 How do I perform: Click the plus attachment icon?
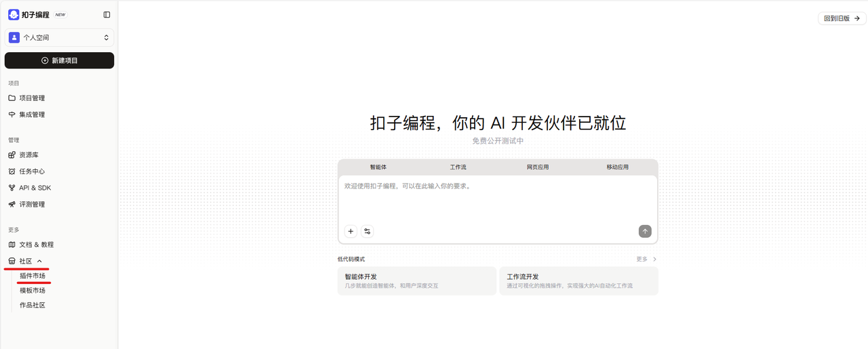pos(351,231)
